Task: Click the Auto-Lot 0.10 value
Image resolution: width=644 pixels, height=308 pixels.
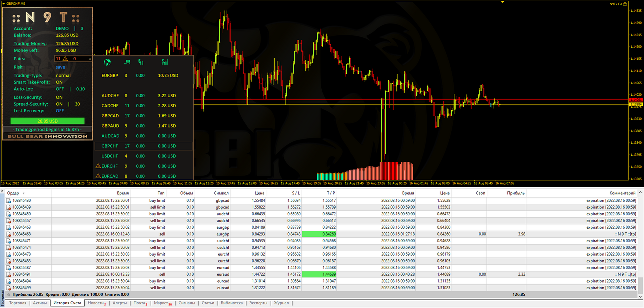Action: point(80,89)
